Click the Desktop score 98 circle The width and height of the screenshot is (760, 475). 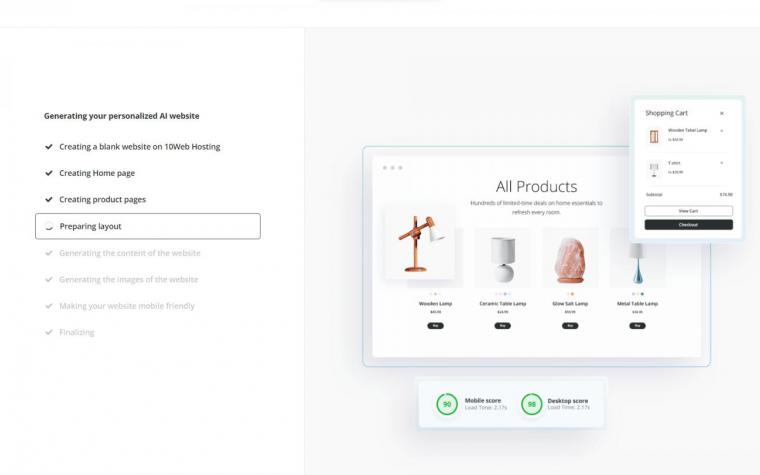[x=532, y=404]
